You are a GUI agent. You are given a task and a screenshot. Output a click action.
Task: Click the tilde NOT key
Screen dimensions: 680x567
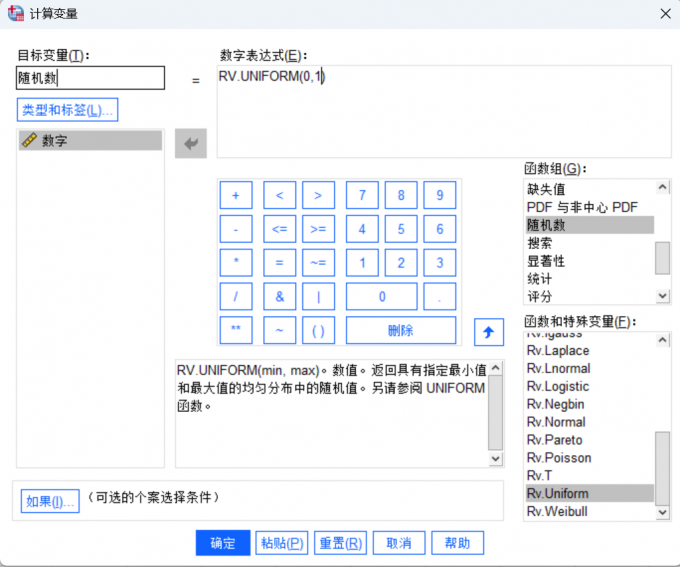[280, 330]
